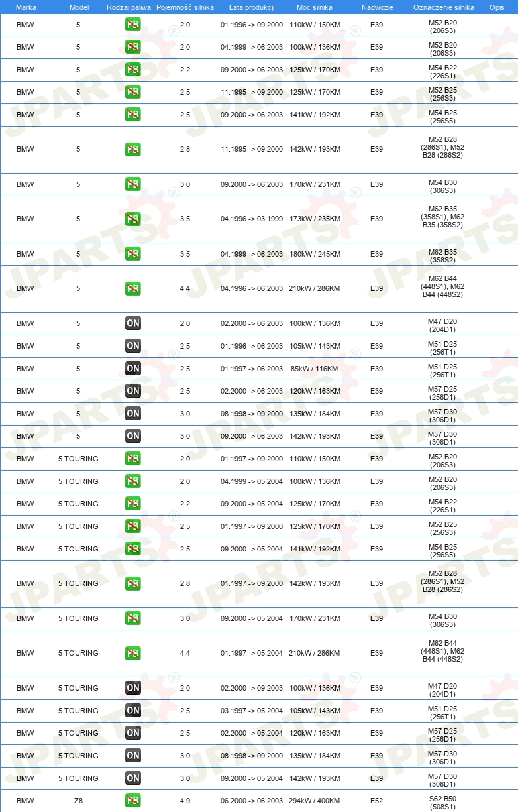
Task: Click the Model column header
Action: pyautogui.click(x=78, y=7)
